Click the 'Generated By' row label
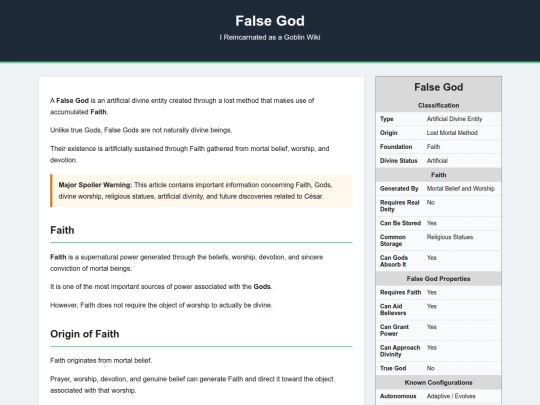 click(x=399, y=188)
